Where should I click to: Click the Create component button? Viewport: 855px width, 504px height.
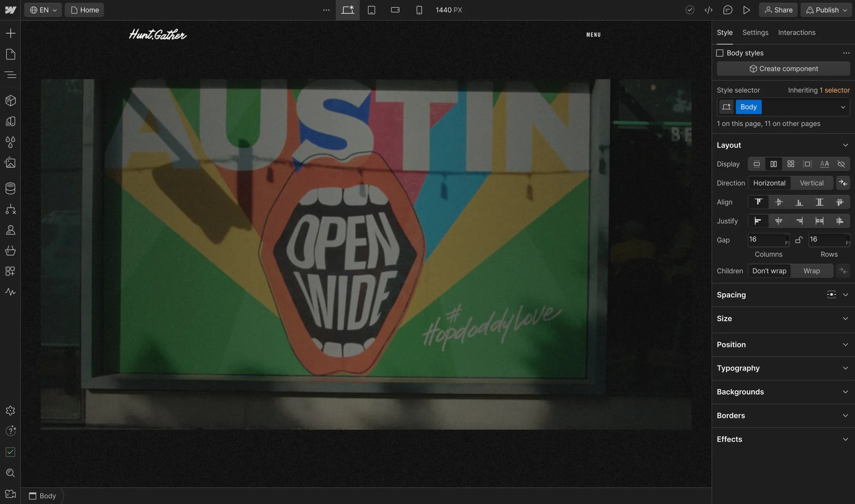pos(783,69)
